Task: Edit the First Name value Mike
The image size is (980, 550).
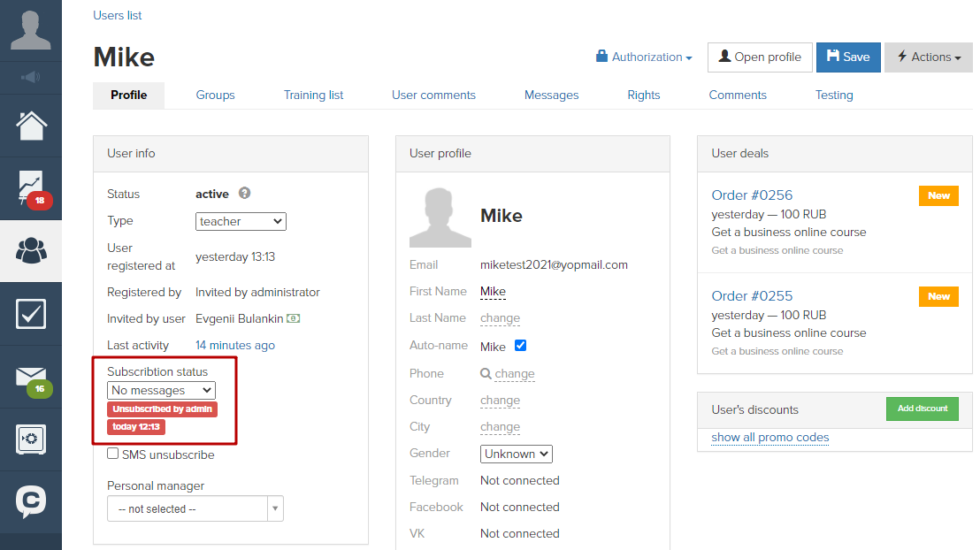Action: coord(493,291)
